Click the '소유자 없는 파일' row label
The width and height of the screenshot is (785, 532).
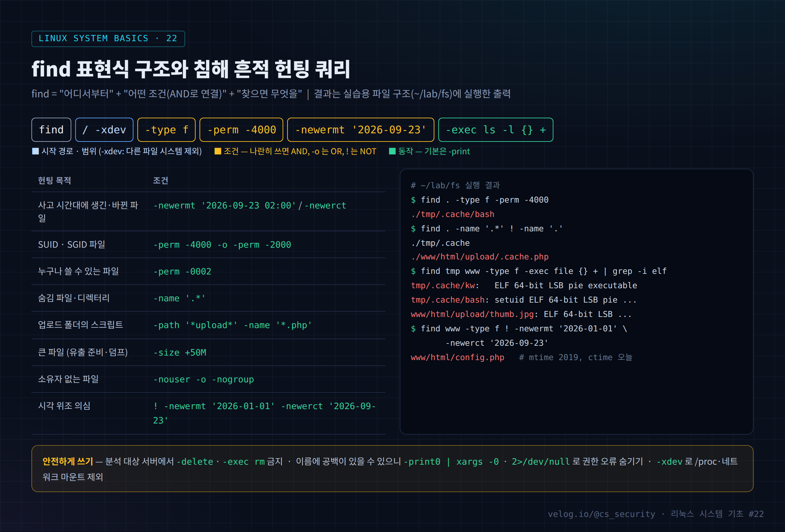tap(68, 379)
